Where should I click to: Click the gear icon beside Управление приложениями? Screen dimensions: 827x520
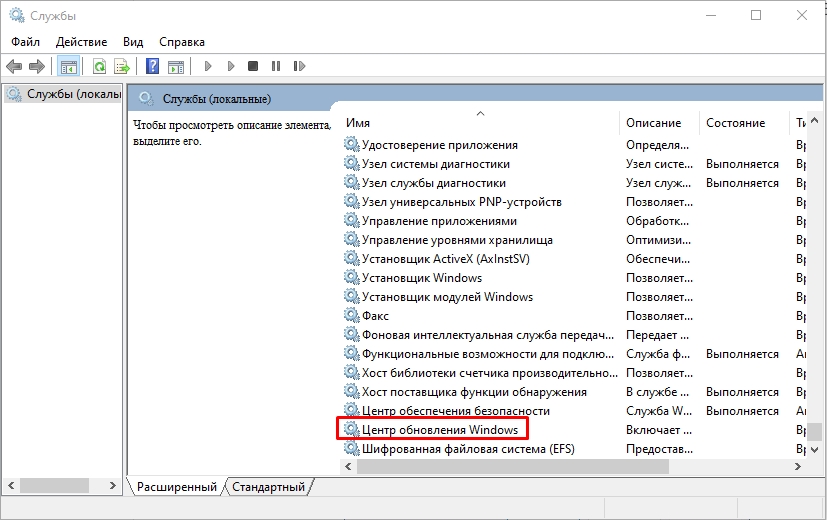pos(352,220)
